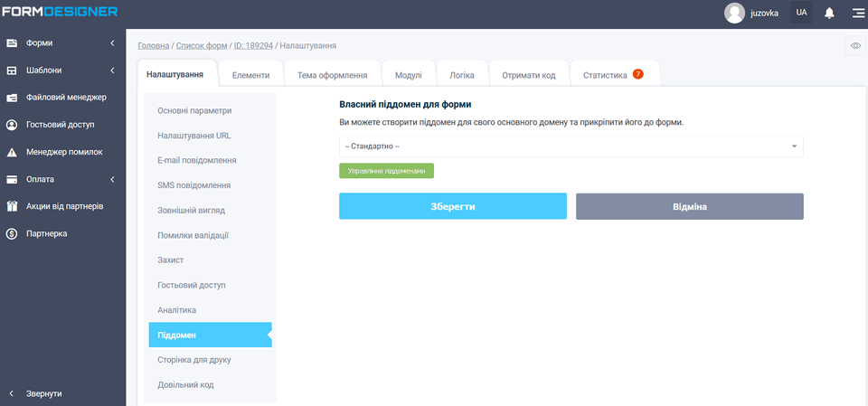
Task: Open the Статистика tab
Action: pos(605,76)
